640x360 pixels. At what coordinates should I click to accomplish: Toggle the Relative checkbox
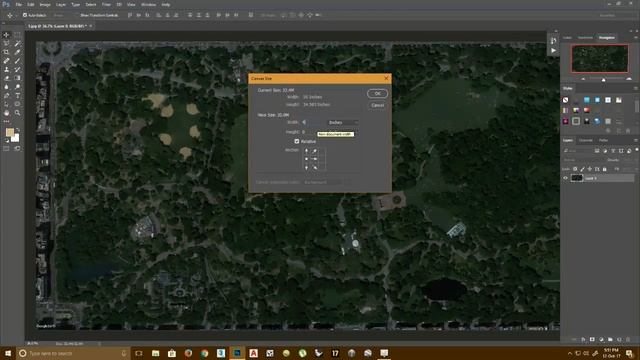click(x=297, y=141)
